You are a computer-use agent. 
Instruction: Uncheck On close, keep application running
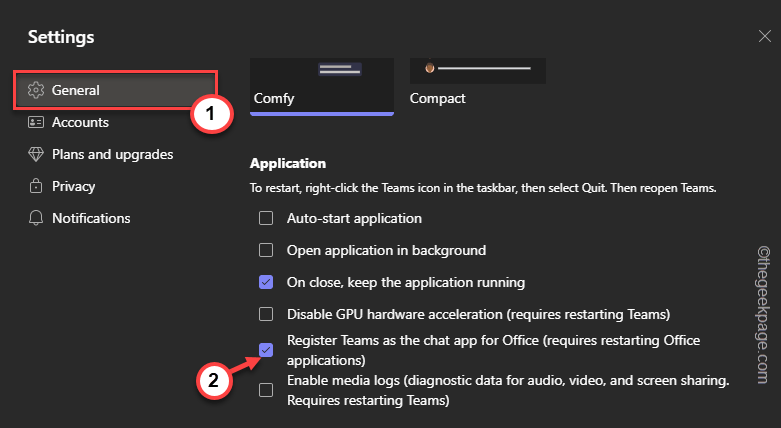tap(266, 282)
